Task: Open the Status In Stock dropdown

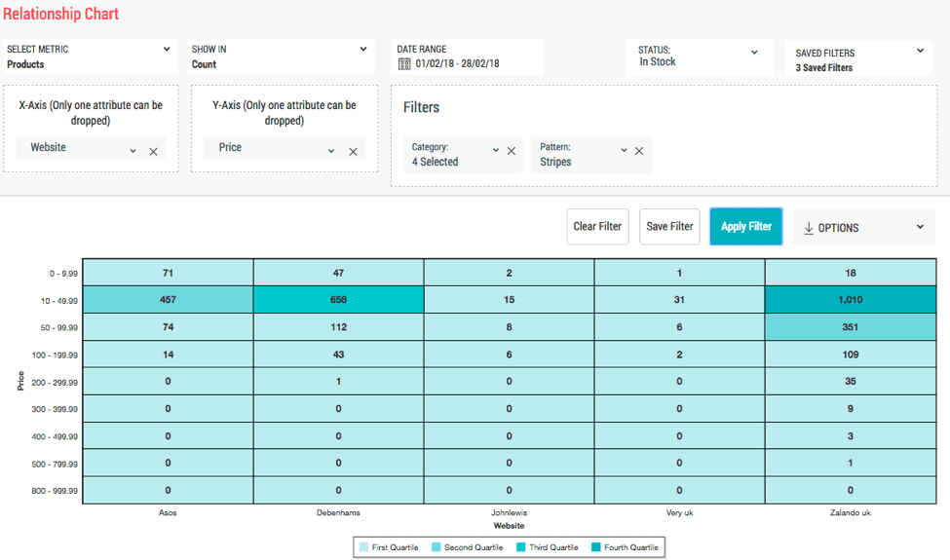Action: pos(754,53)
